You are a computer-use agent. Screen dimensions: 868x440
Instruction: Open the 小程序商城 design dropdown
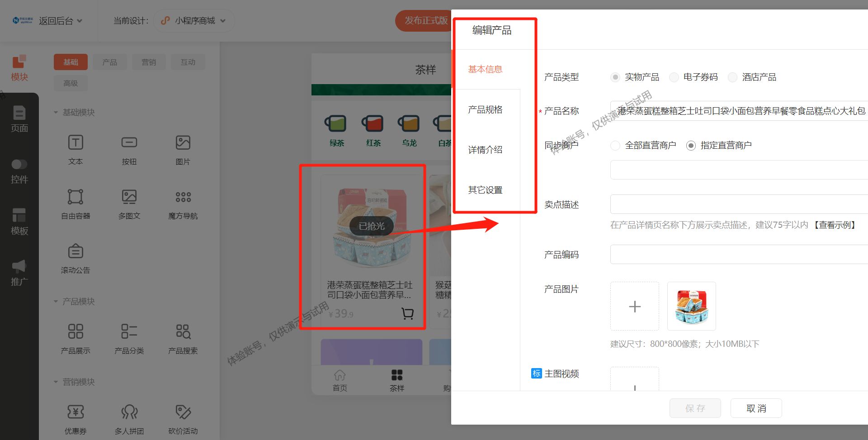(194, 20)
